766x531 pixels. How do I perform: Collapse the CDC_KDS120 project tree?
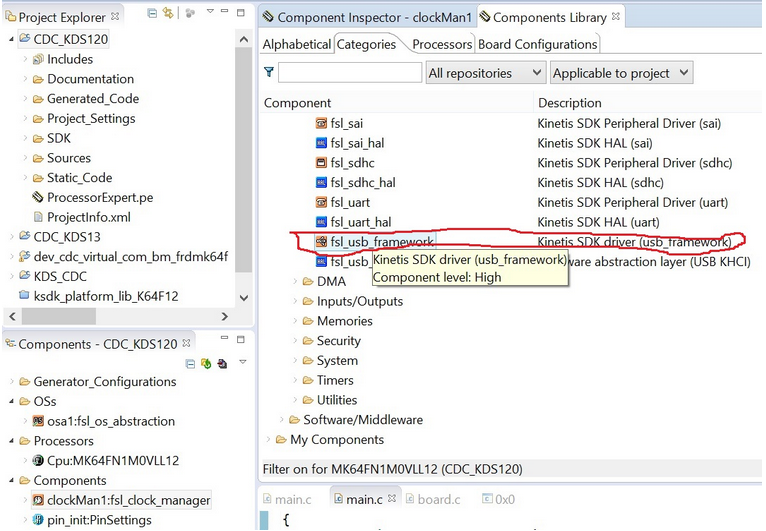pyautogui.click(x=11, y=39)
